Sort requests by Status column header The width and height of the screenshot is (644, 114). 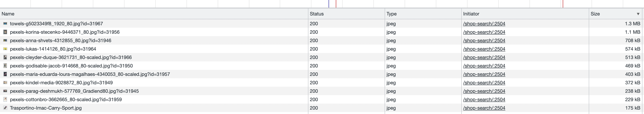click(x=317, y=14)
